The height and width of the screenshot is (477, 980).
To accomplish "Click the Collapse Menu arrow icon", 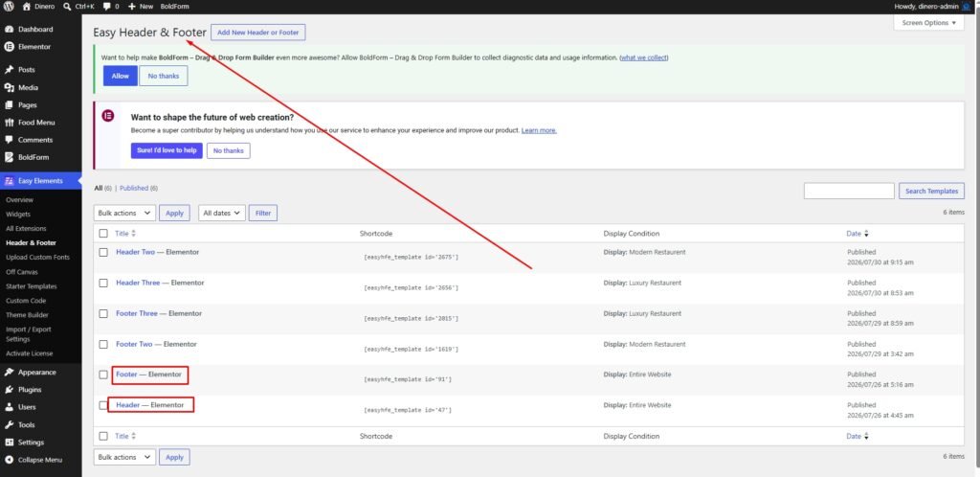I will click(x=9, y=460).
